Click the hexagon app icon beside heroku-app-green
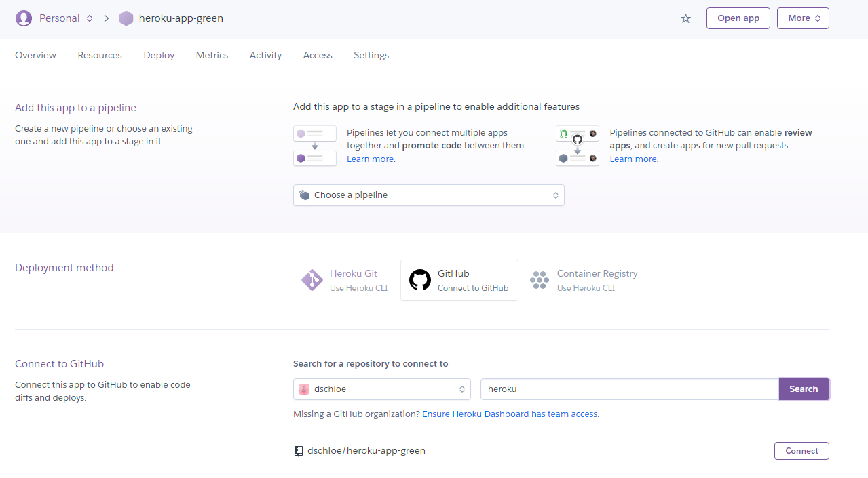 click(x=126, y=18)
